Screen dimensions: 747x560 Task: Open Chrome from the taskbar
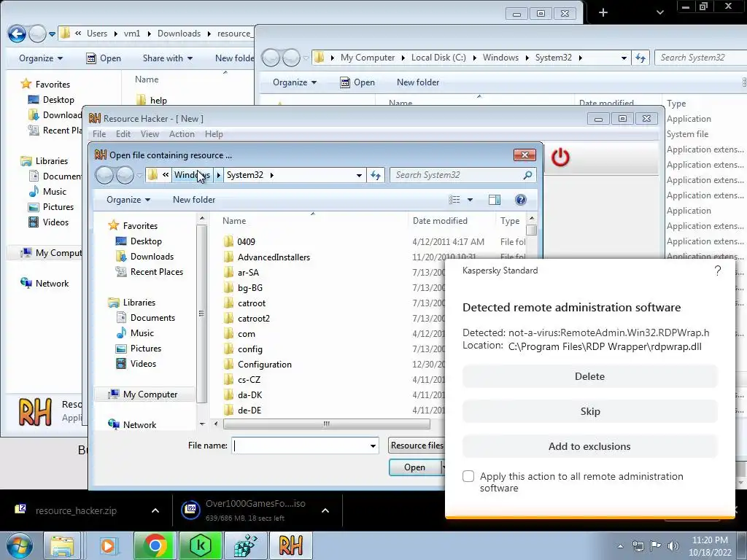click(x=155, y=545)
